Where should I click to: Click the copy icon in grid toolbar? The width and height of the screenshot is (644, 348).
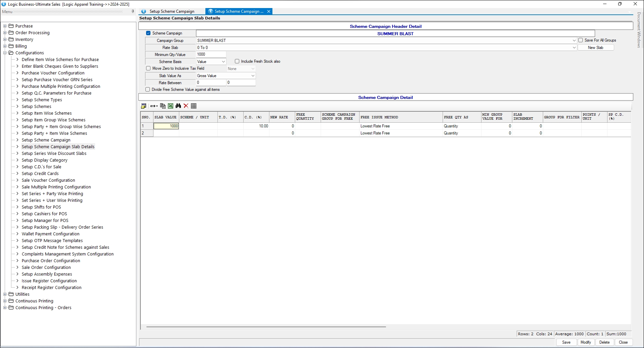pos(163,106)
